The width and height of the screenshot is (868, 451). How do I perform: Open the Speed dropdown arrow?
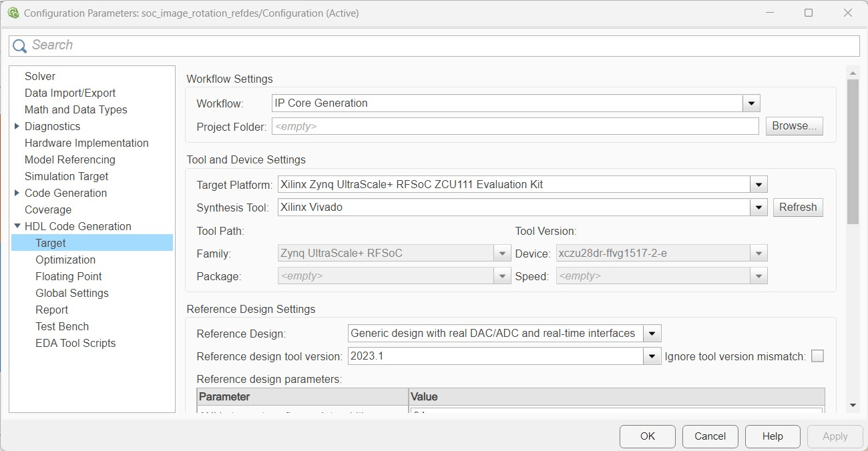point(758,276)
